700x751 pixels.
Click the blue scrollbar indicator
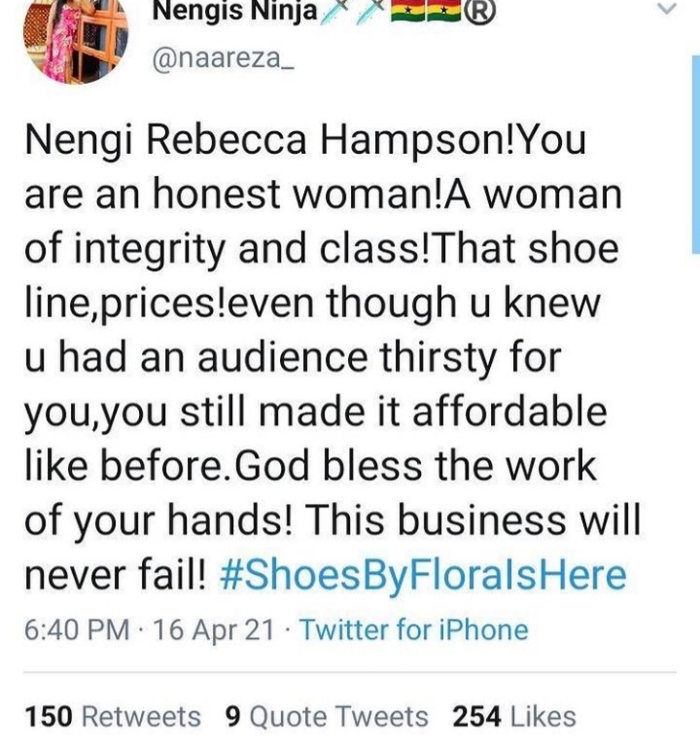[696, 155]
